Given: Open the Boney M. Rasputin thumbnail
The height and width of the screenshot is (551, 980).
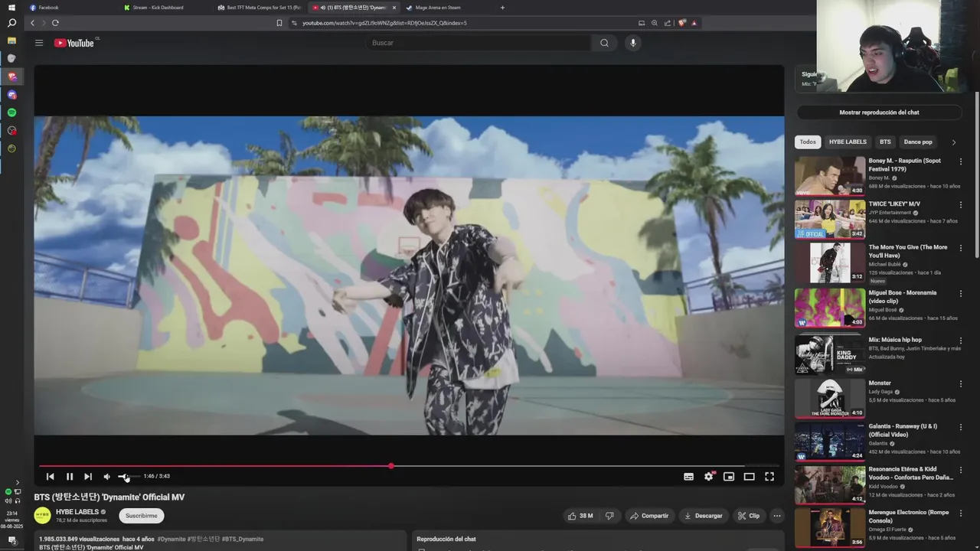Looking at the screenshot, I should [x=830, y=176].
